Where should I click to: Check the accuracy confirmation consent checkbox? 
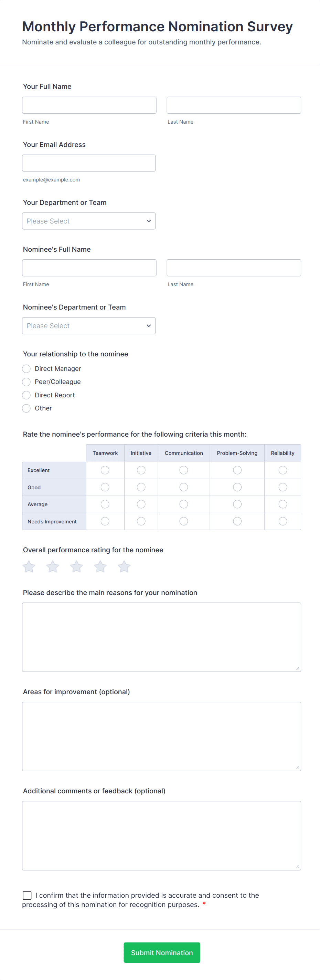click(x=27, y=895)
